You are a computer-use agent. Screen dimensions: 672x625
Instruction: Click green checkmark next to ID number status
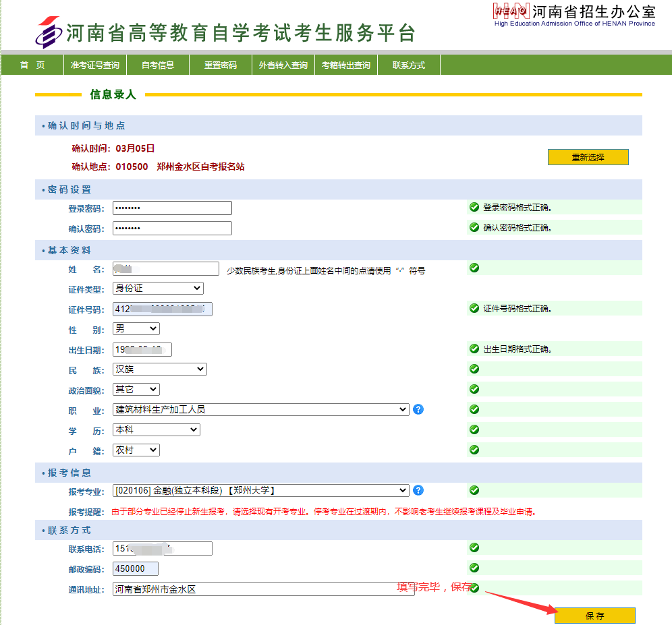point(474,308)
